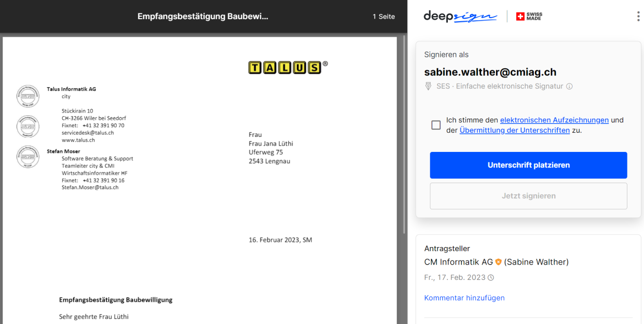
Task: Click the email sabine.walther@cmiag.ch
Action: click(490, 72)
